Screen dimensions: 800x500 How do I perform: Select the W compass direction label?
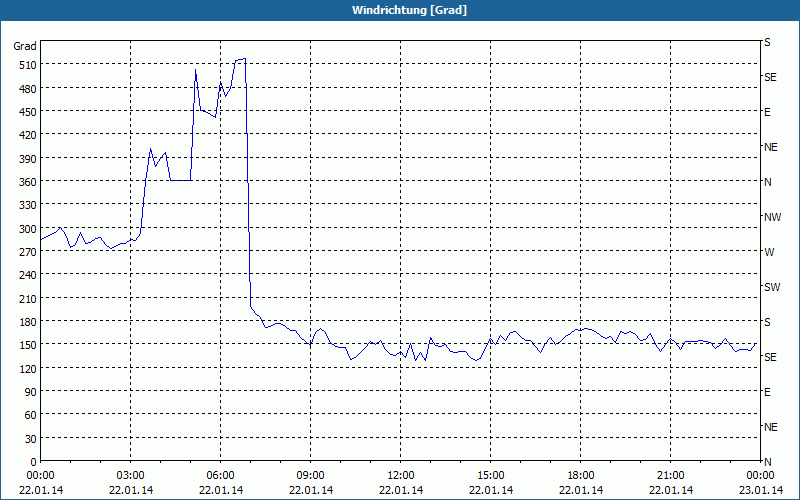point(769,252)
